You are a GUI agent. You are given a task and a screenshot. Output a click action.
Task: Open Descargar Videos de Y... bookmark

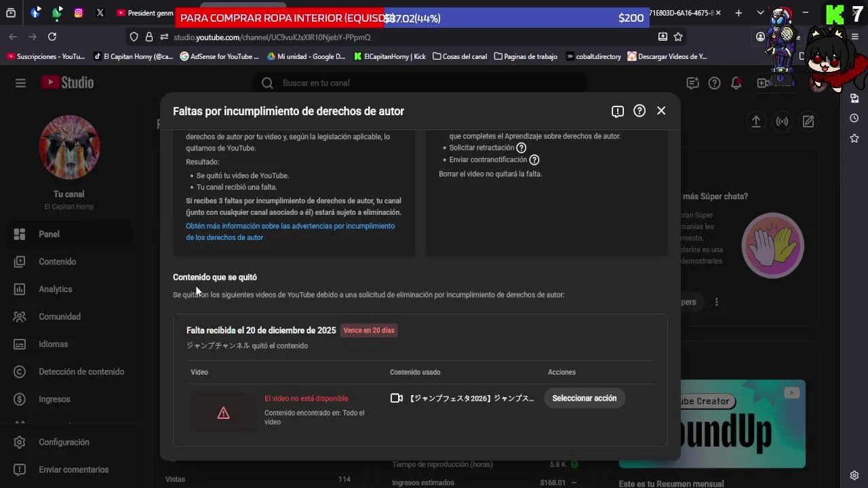(x=668, y=57)
